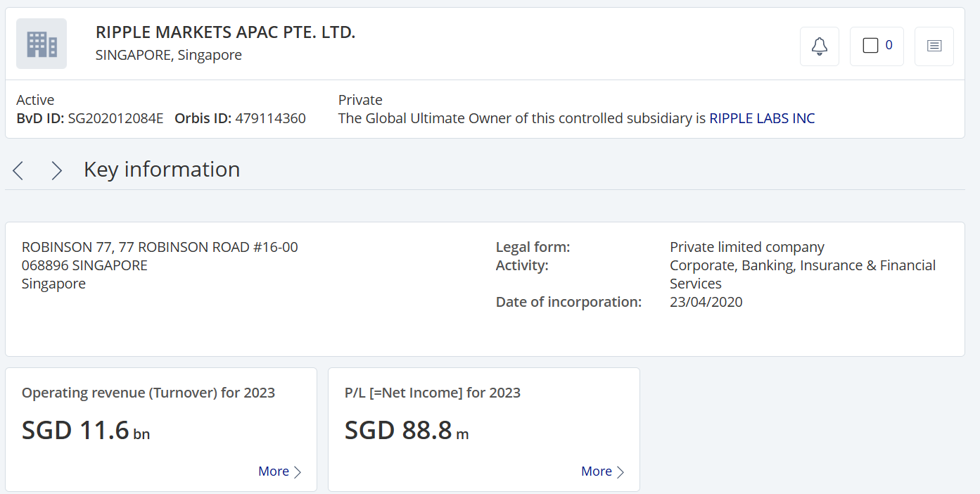Click the company building icon
The height and width of the screenshot is (494, 980).
point(42,44)
